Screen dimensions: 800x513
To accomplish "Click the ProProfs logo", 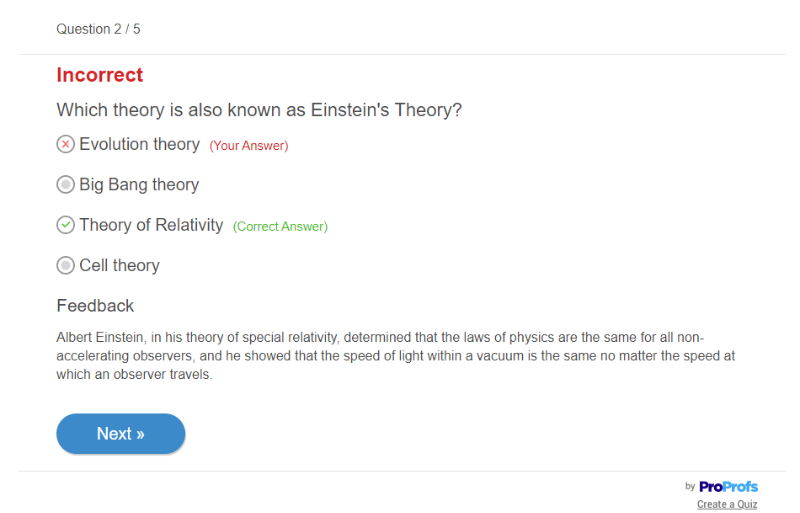I will click(x=728, y=487).
